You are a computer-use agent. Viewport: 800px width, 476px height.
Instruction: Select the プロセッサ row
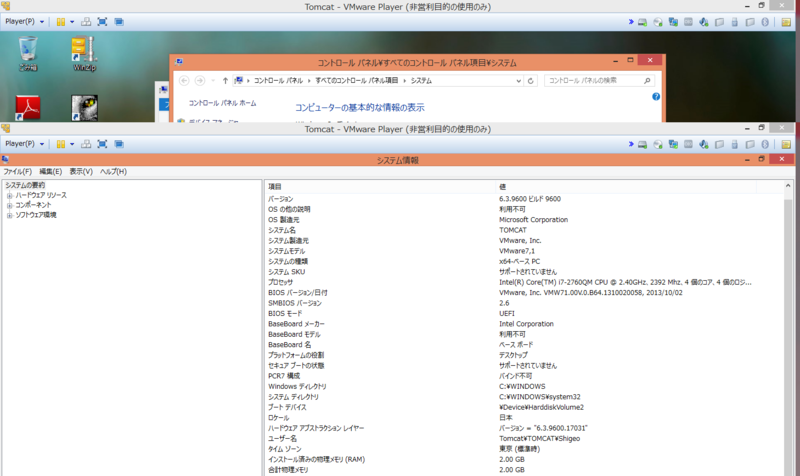(524, 282)
